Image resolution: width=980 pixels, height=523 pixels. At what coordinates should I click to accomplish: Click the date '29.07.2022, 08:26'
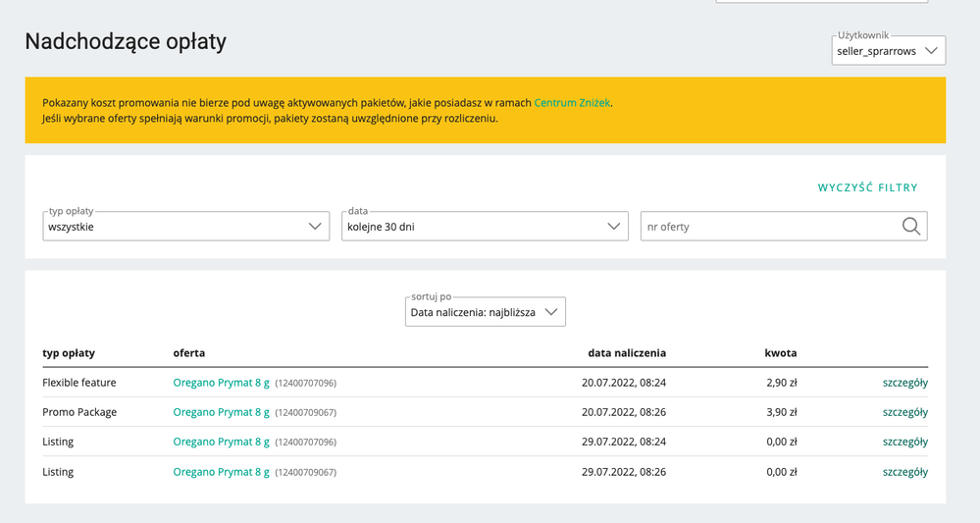tap(624, 472)
